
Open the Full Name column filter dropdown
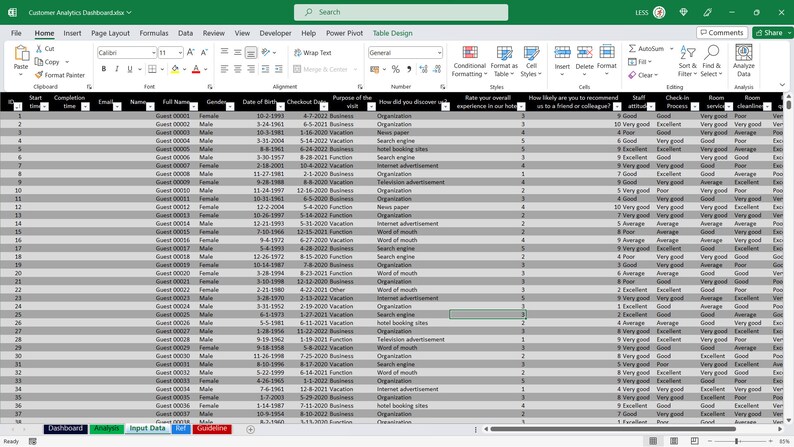pyautogui.click(x=193, y=106)
